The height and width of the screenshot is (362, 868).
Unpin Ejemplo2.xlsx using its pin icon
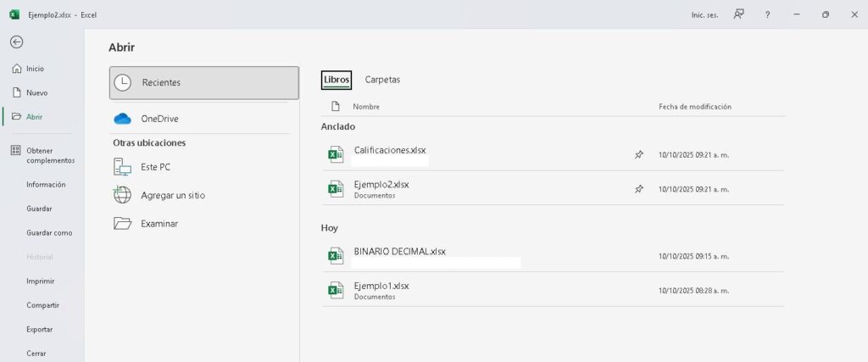point(639,189)
